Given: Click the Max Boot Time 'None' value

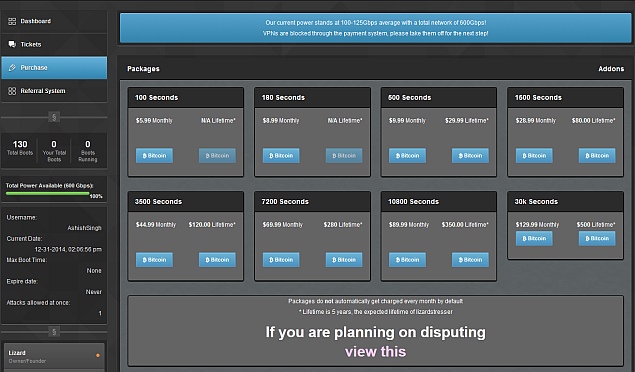Looking at the screenshot, I should [94, 270].
